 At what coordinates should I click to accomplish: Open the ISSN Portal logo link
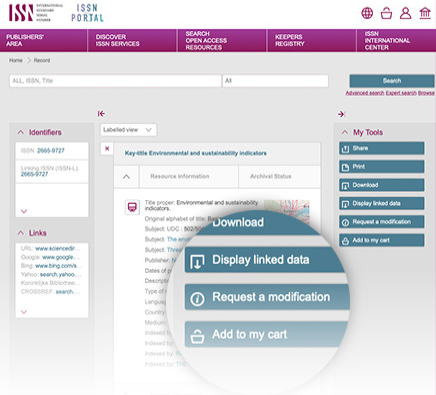tap(87, 13)
